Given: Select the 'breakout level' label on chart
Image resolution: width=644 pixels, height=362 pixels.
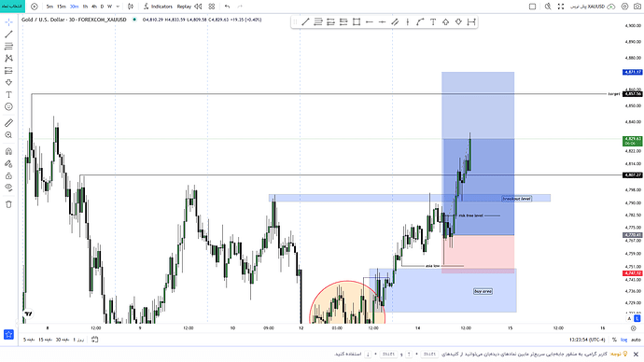Looking at the screenshot, I should (x=517, y=199).
